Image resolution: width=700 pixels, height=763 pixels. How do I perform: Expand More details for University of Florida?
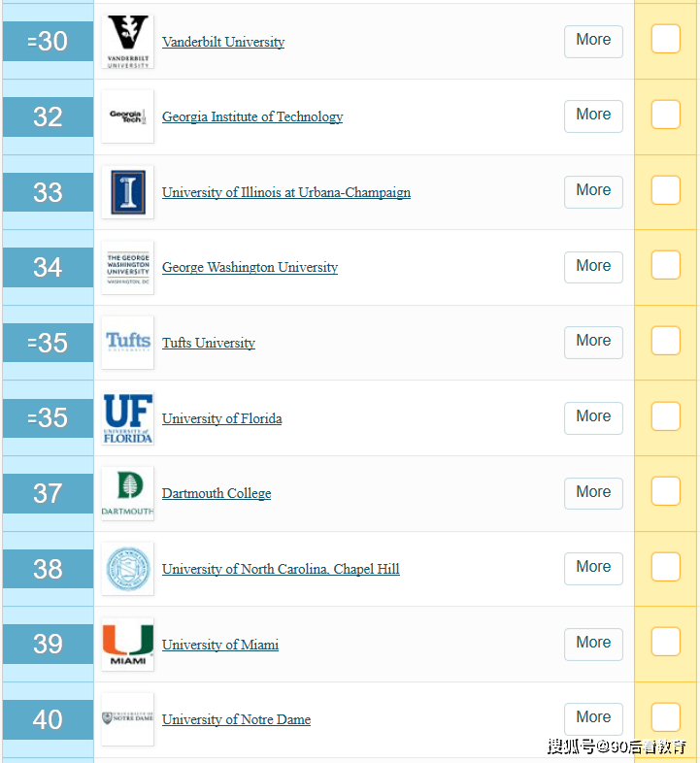(x=593, y=418)
